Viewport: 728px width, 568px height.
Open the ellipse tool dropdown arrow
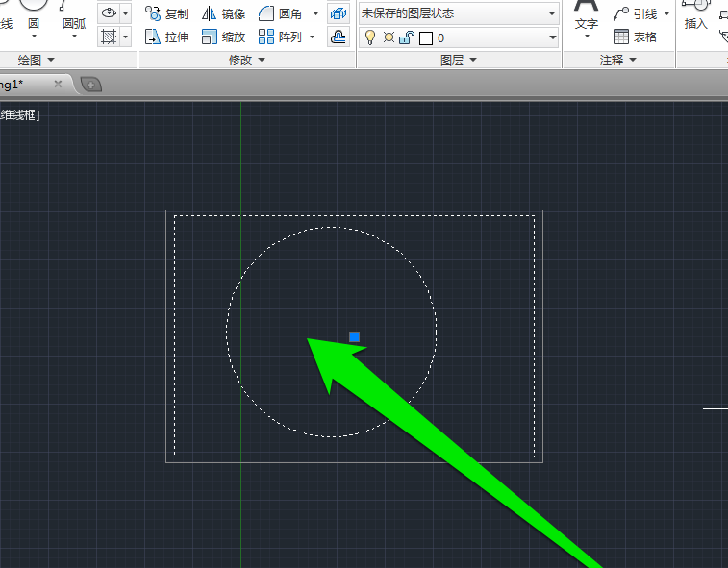[125, 13]
